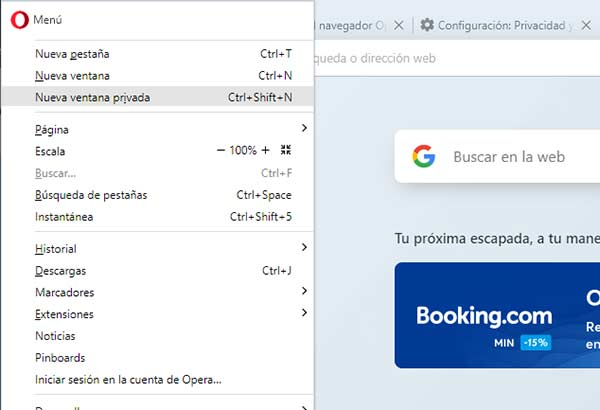Viewport: 600px width, 410px height.
Task: Open Nueva ventana privada
Action: click(x=158, y=97)
